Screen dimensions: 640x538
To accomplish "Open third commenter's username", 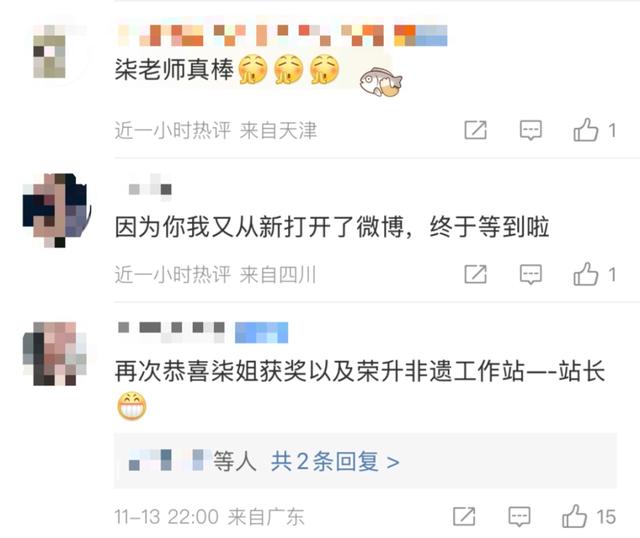I will 171,332.
